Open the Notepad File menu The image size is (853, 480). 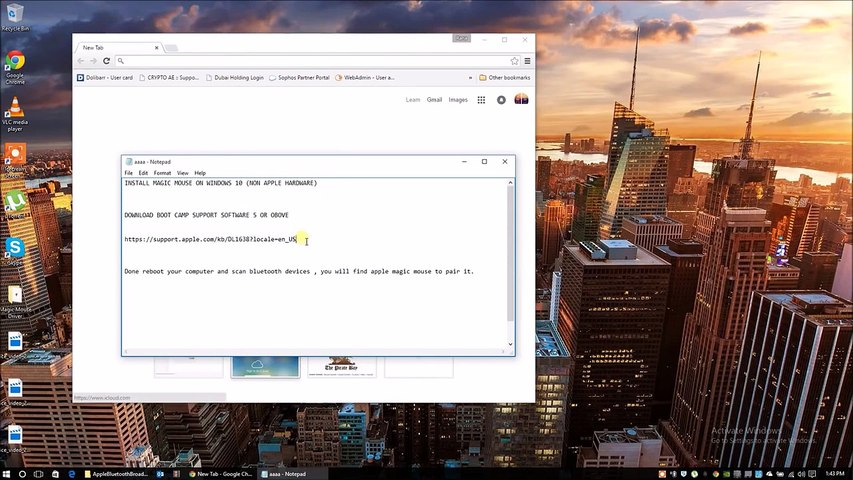tap(128, 173)
